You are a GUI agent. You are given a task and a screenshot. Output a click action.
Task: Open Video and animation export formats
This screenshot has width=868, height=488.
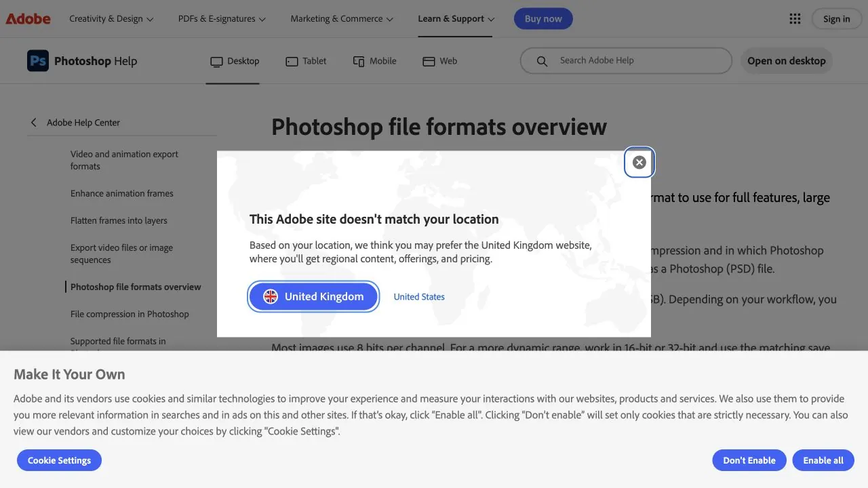pos(124,160)
